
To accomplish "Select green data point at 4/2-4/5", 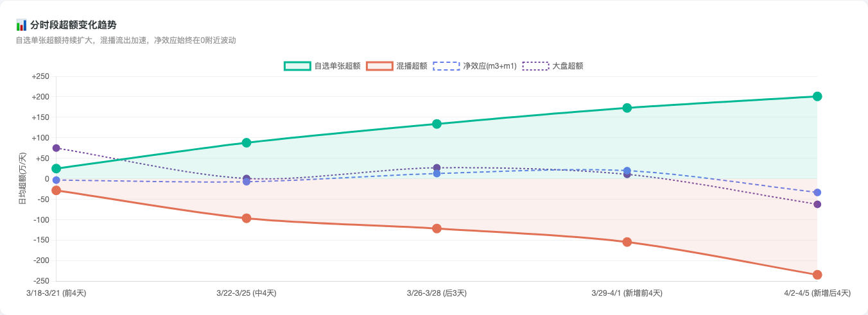I will 817,96.
